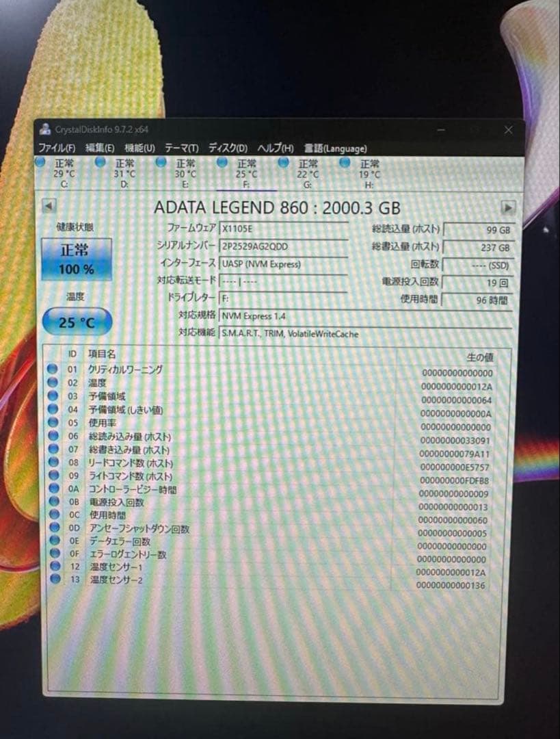Select the drive E: health indicator icon
Screen dimensions: 560x739
(161, 163)
